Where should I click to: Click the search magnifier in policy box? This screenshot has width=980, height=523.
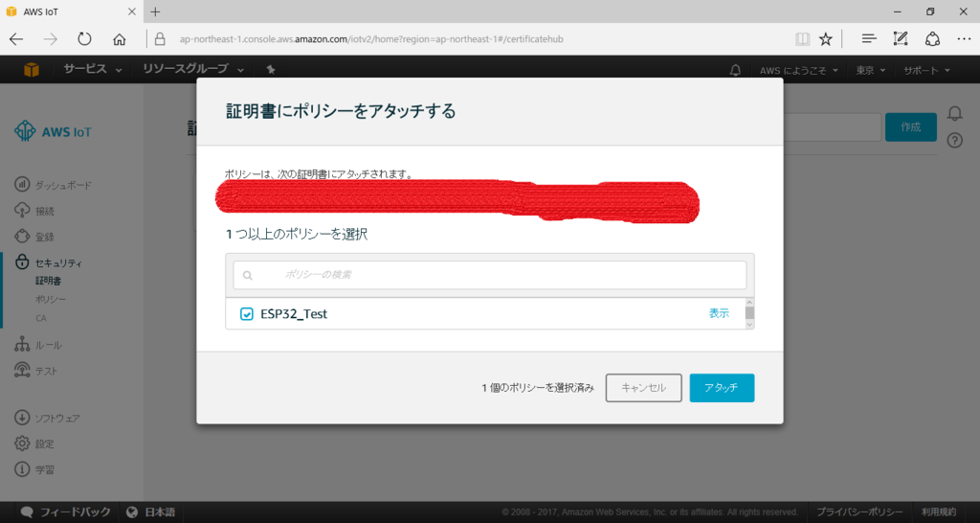coord(248,275)
